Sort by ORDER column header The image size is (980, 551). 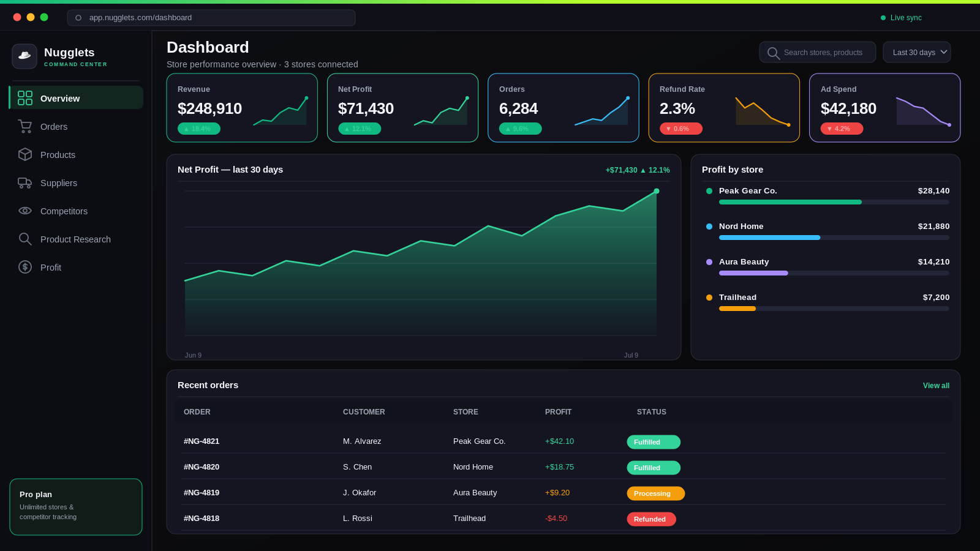tap(197, 412)
